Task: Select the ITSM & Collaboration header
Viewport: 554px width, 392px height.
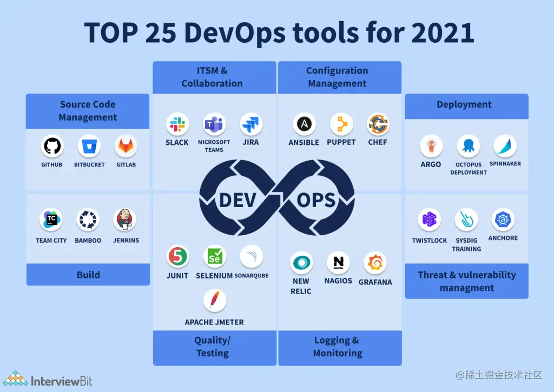Action: [214, 77]
